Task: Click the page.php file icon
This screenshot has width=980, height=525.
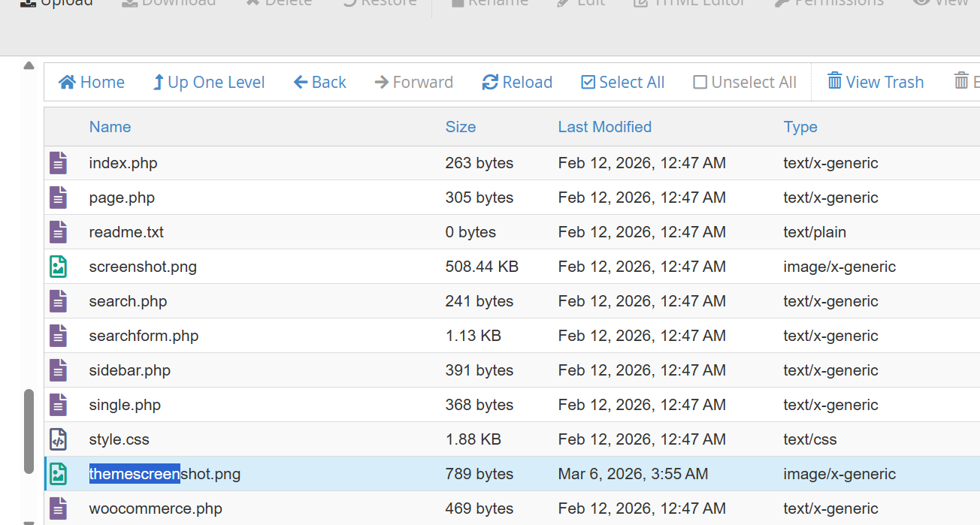Action: click(x=59, y=198)
